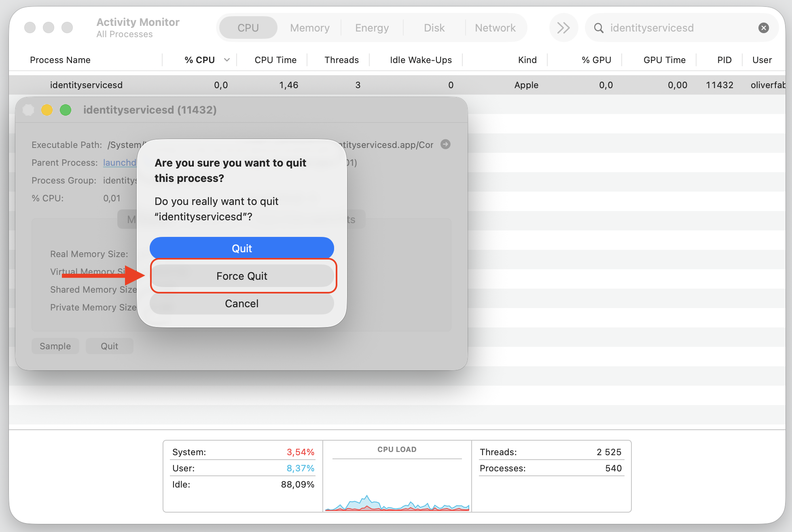The image size is (792, 532).
Task: Sort by Idle Wake-Ups column
Action: (x=421, y=60)
